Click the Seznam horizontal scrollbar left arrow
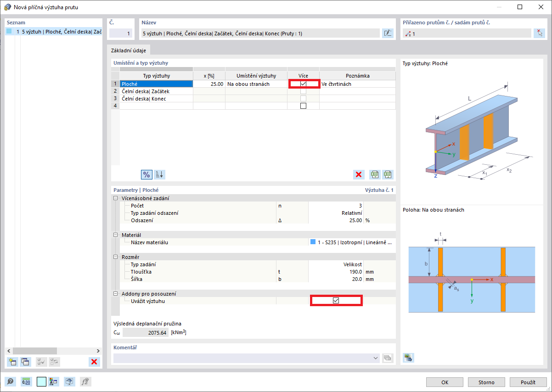This screenshot has width=552, height=392. coord(9,350)
